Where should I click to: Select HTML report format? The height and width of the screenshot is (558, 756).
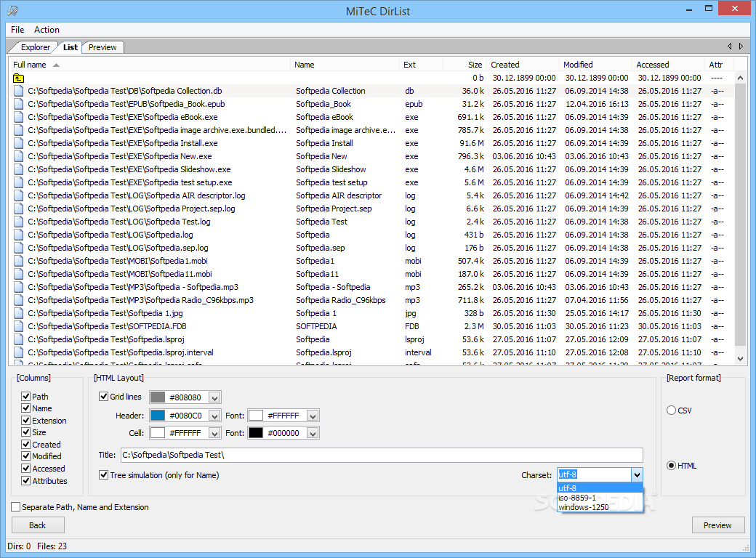(x=671, y=466)
